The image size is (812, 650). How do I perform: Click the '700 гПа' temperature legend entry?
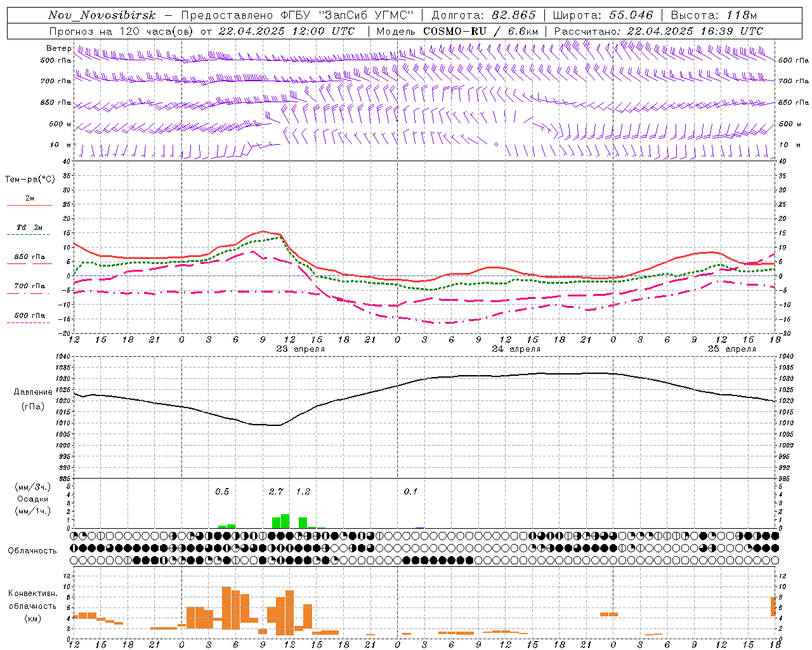[x=30, y=286]
